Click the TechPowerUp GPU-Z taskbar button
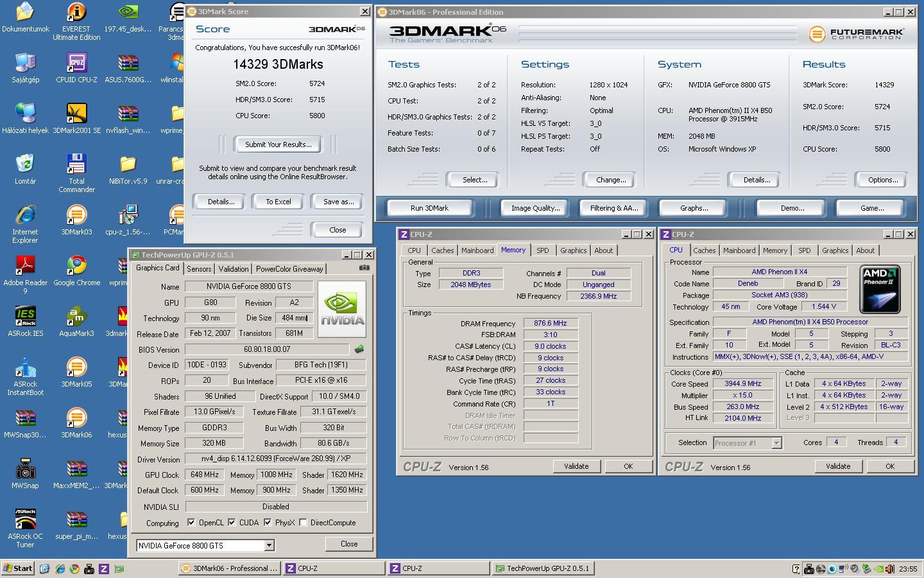The width and height of the screenshot is (924, 578). (542, 568)
